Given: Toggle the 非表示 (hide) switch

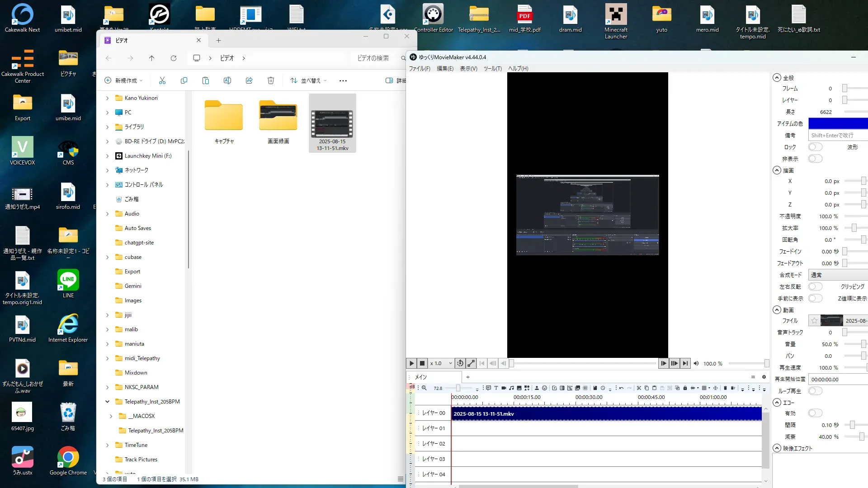Looking at the screenshot, I should coord(815,159).
